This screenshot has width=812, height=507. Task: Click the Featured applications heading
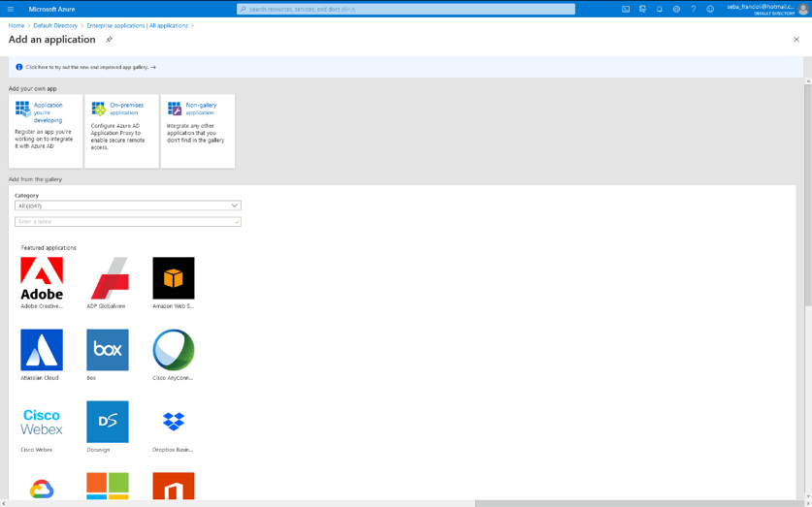pyautogui.click(x=49, y=248)
